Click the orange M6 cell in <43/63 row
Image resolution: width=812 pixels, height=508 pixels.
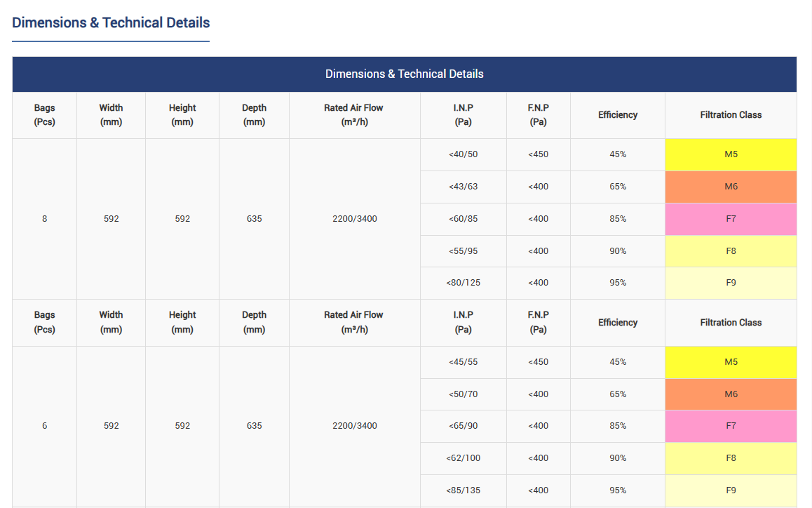[731, 187]
